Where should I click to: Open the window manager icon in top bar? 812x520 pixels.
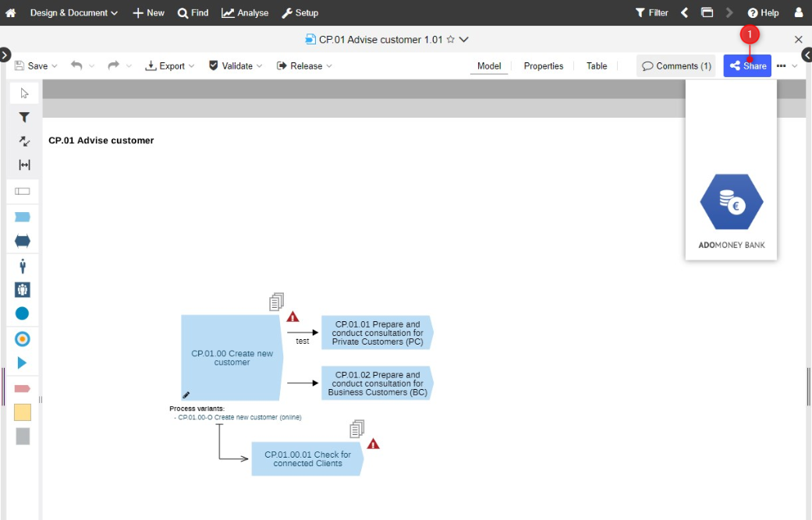click(707, 13)
